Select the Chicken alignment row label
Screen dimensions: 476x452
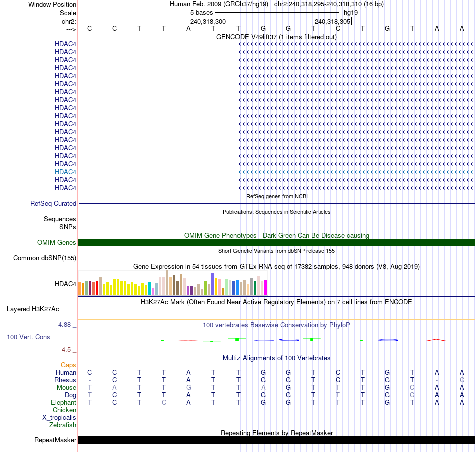tap(64, 410)
